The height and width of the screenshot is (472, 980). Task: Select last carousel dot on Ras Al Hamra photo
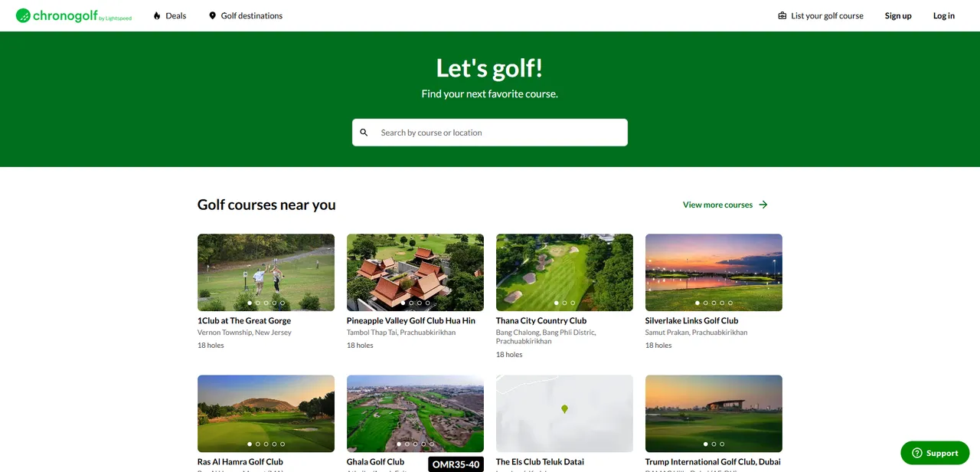point(283,444)
